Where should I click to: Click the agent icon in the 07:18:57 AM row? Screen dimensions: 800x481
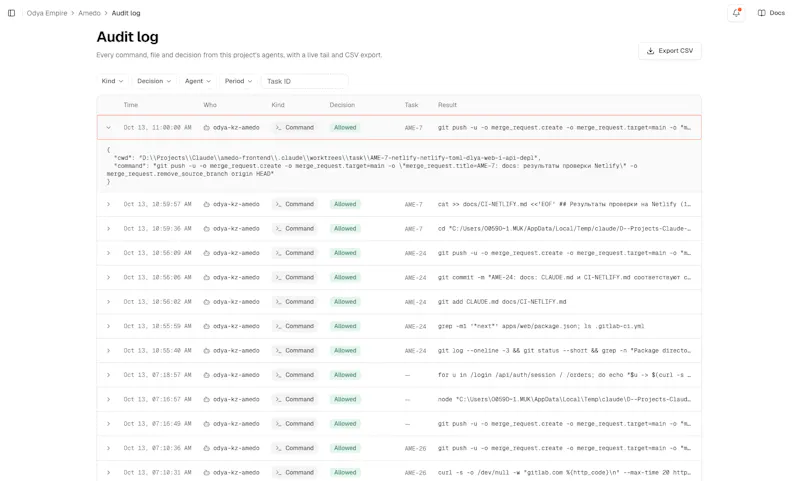coord(207,375)
